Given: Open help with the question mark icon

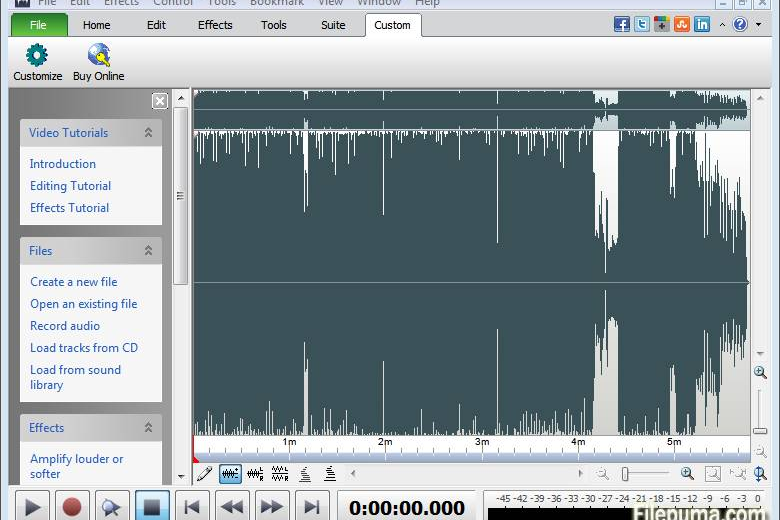Looking at the screenshot, I should (x=740, y=24).
